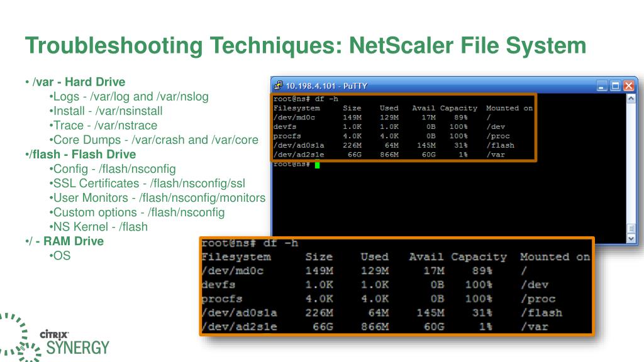Select 'Trace - /var/nstrace' bullet
Screen dimensions: 644x362
(x=103, y=125)
